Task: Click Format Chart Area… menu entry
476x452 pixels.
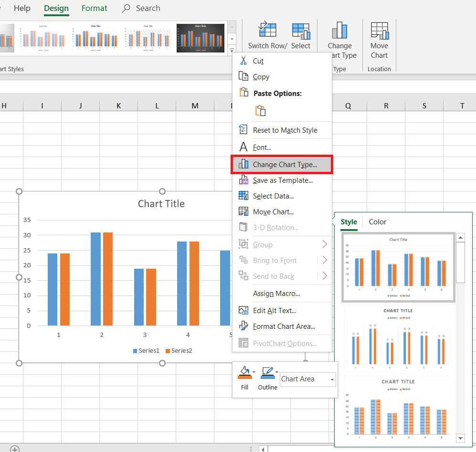Action: 284,326
